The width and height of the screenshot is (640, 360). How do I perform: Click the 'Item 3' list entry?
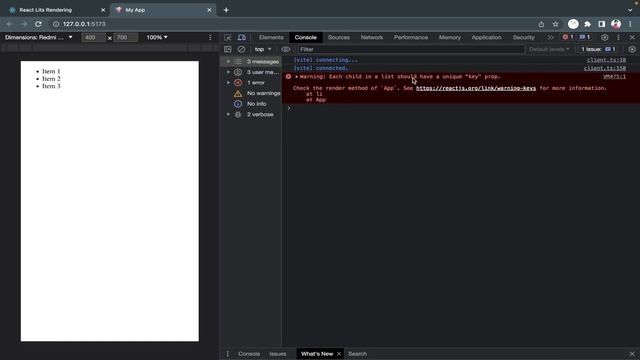click(x=51, y=86)
